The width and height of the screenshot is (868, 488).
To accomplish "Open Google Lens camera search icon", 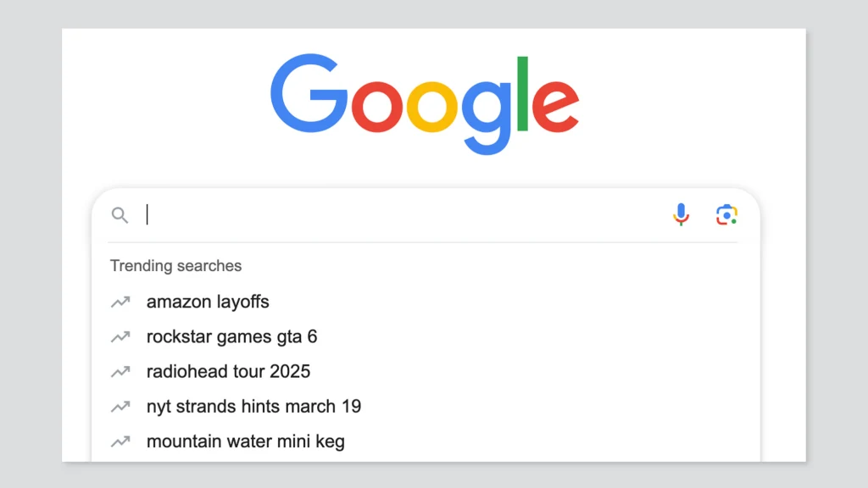I will point(726,214).
